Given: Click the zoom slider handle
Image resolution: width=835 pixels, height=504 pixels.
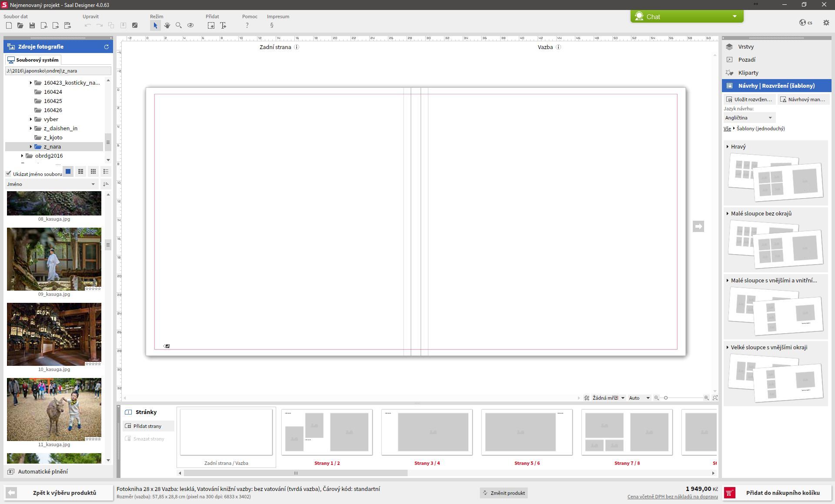Looking at the screenshot, I should pos(665,398).
